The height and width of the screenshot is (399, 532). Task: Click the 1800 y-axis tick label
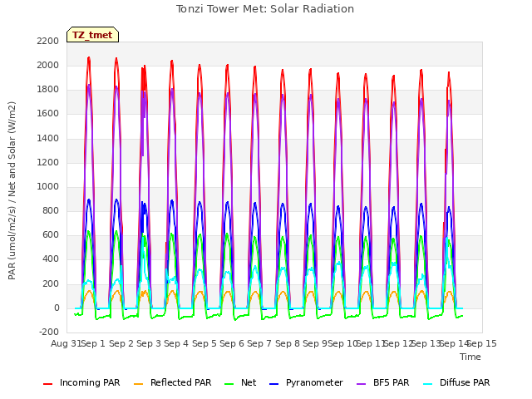[48, 90]
